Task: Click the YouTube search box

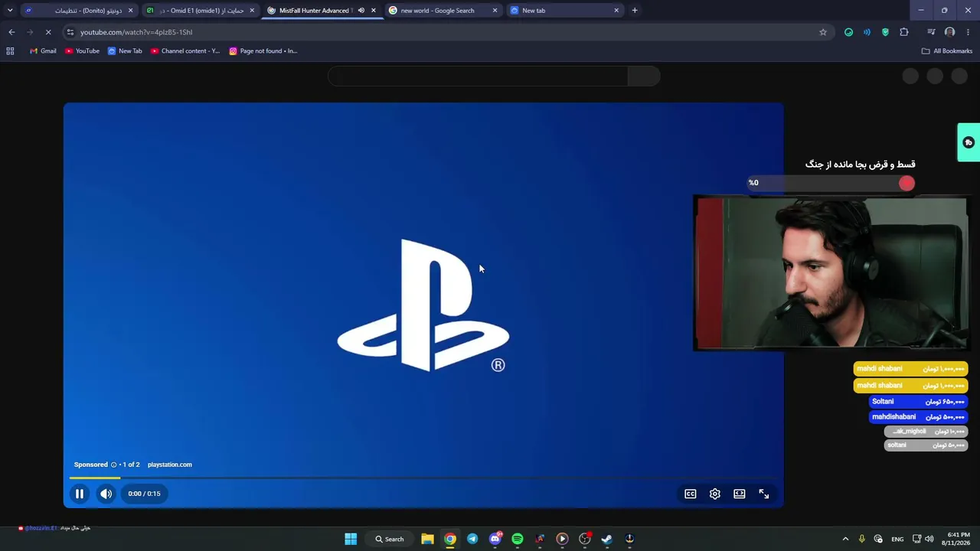Action: [x=478, y=76]
